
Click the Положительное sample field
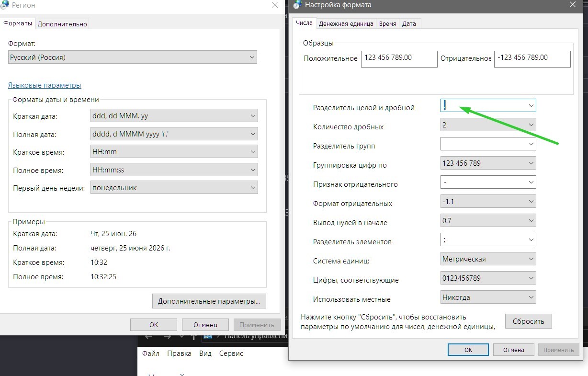[x=399, y=59]
